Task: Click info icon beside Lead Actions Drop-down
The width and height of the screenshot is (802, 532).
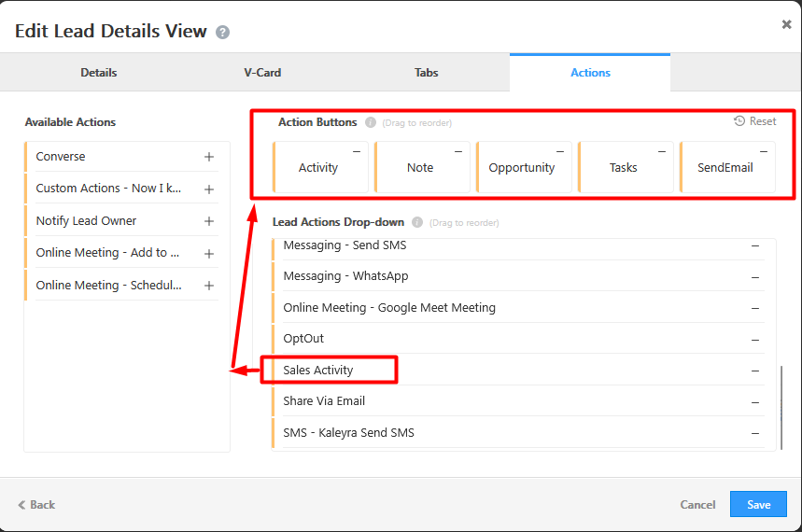Action: click(417, 223)
